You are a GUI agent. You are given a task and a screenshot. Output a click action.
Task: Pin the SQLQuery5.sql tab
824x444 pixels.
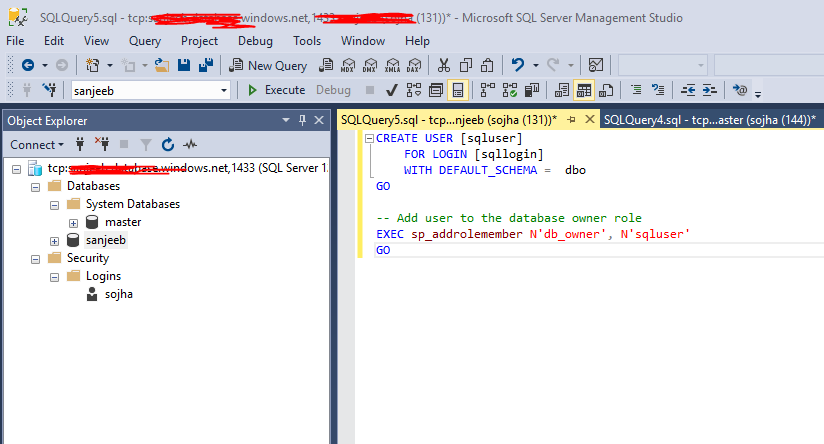[x=571, y=120]
